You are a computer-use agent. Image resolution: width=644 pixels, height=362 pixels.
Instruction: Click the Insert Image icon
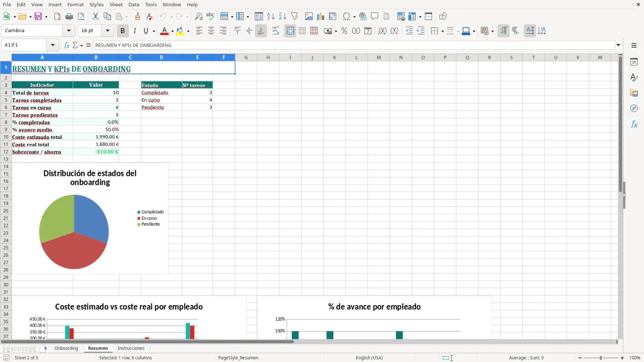point(309,17)
